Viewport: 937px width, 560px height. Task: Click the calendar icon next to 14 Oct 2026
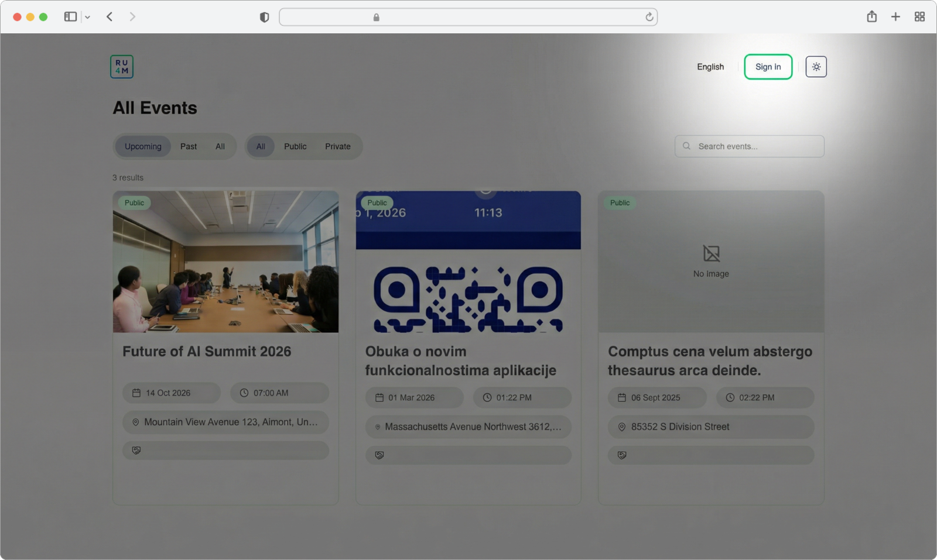click(136, 393)
